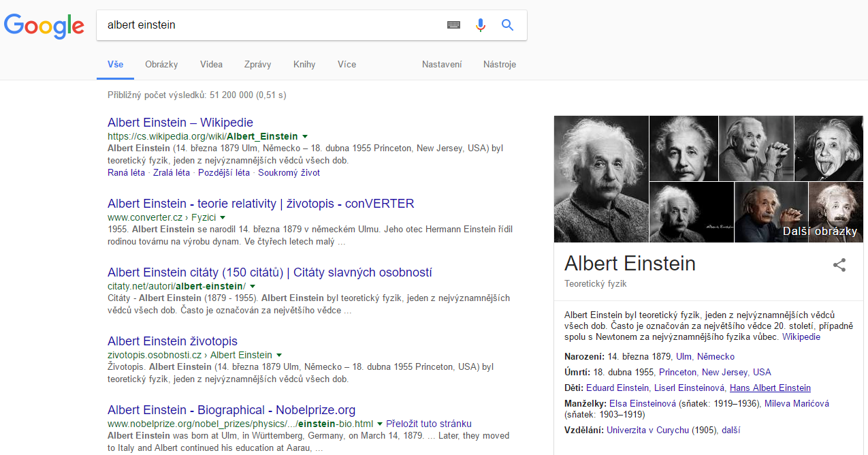868x455 pixels.
Task: Start voice search with microphone icon
Action: [x=481, y=25]
